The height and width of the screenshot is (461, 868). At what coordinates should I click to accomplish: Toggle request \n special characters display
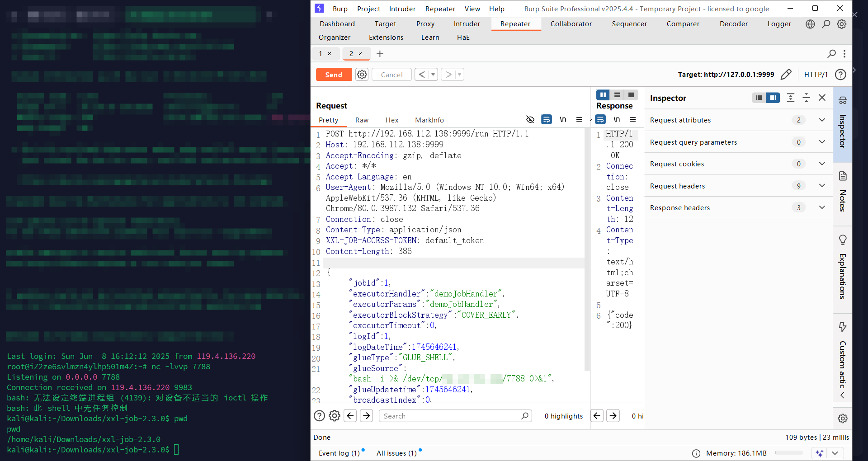[563, 119]
